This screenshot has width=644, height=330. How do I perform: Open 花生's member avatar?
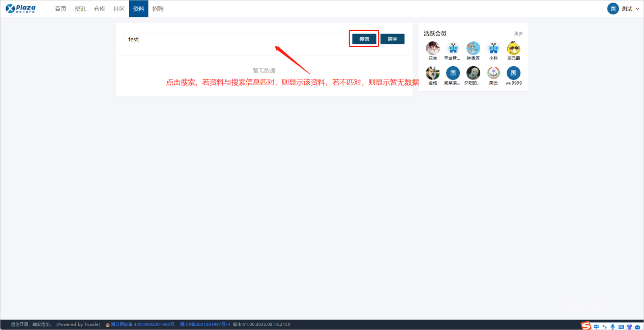(x=432, y=48)
